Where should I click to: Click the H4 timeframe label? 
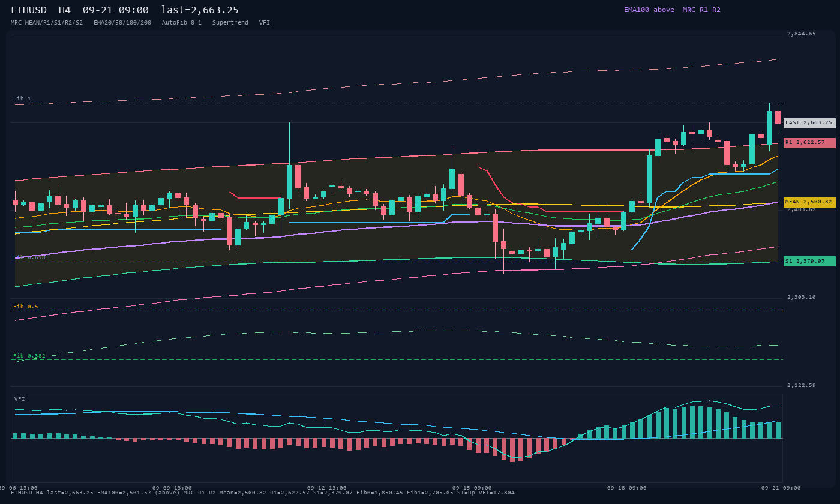tap(65, 10)
